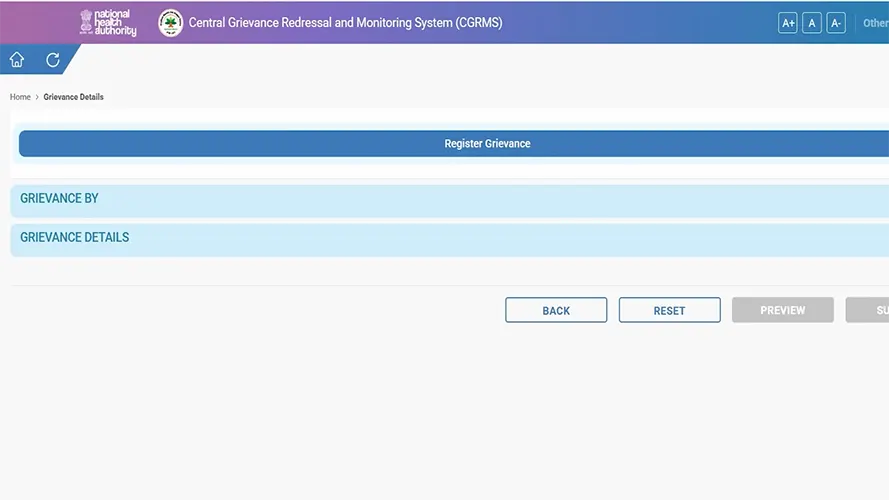889x500 pixels.
Task: Go to the Home icon
Action: 17,60
